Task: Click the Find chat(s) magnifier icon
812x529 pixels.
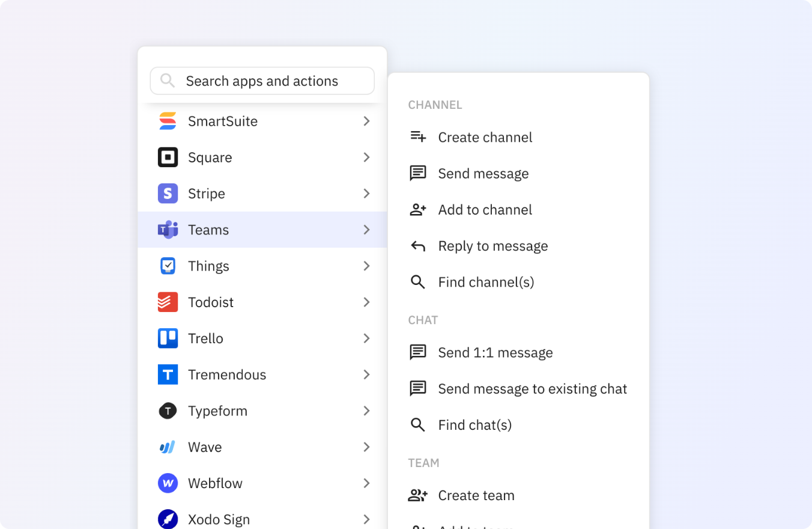Action: click(418, 425)
